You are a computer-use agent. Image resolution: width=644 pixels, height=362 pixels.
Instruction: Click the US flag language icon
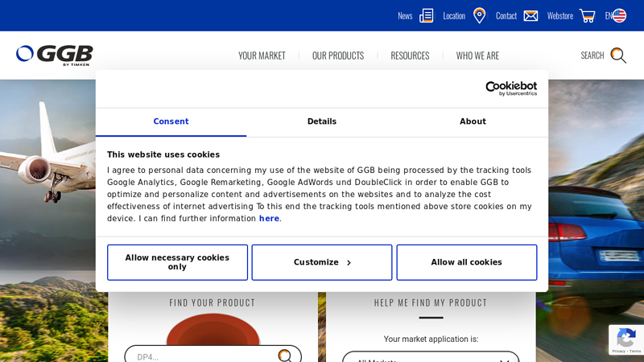coord(619,15)
